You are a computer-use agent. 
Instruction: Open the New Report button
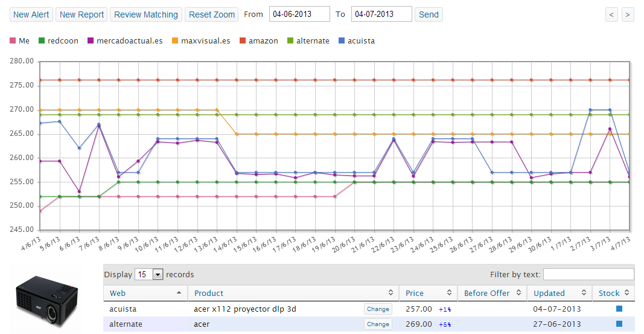81,14
